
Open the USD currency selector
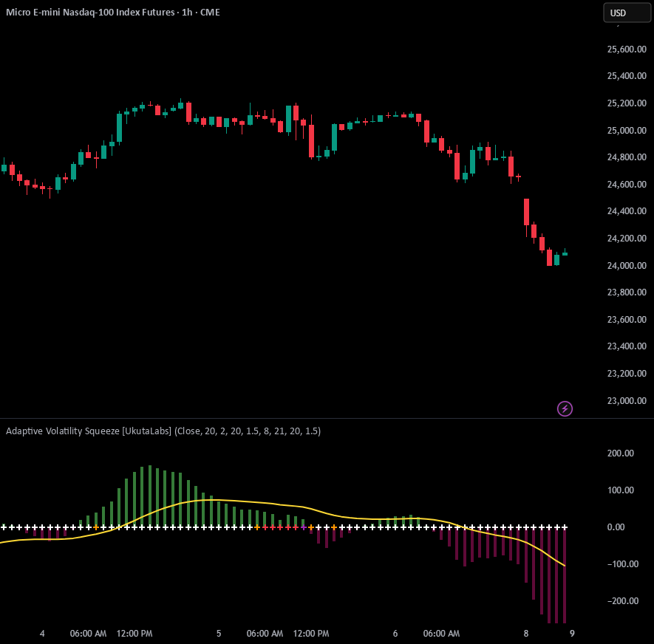point(627,13)
